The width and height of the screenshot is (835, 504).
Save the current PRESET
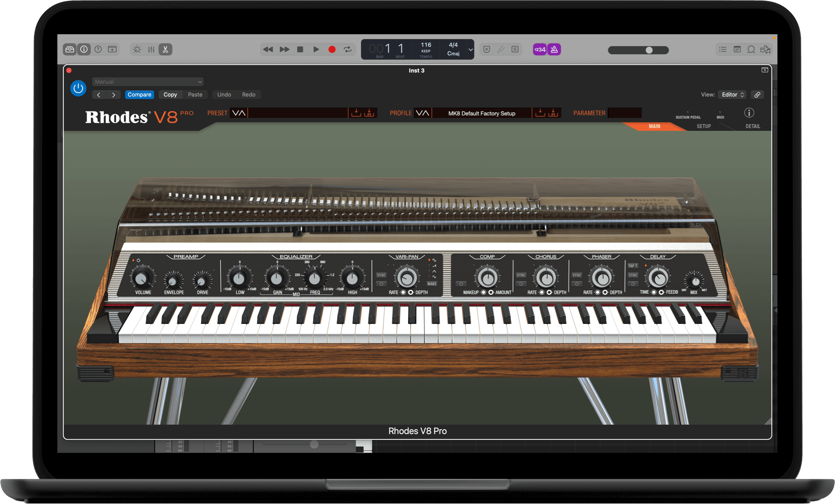pyautogui.click(x=356, y=113)
